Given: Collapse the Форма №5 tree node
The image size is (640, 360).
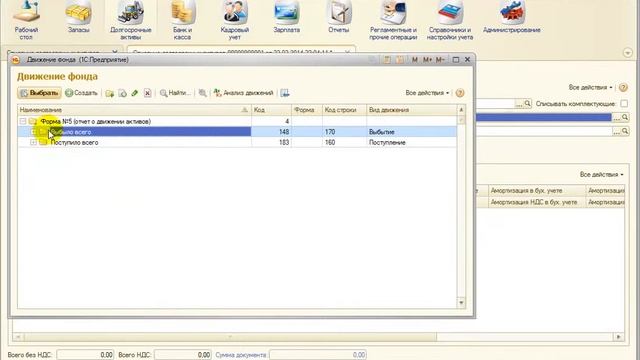Looking at the screenshot, I should (23, 121).
